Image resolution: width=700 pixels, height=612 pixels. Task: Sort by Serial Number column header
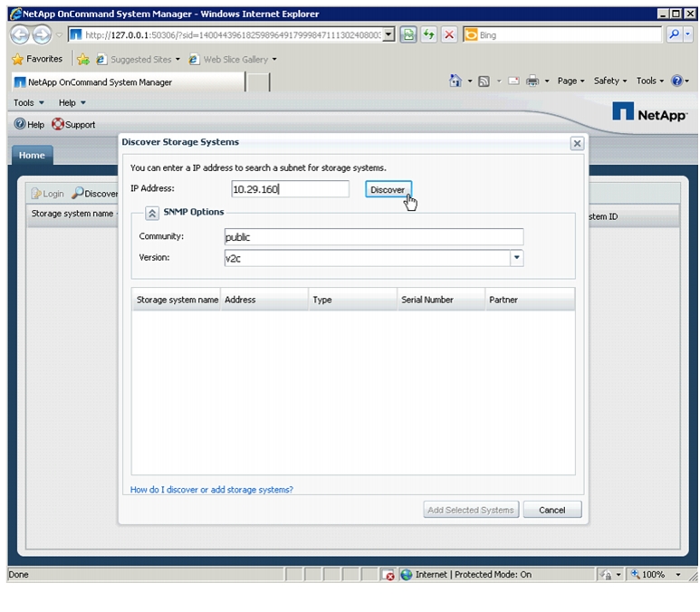coord(441,300)
